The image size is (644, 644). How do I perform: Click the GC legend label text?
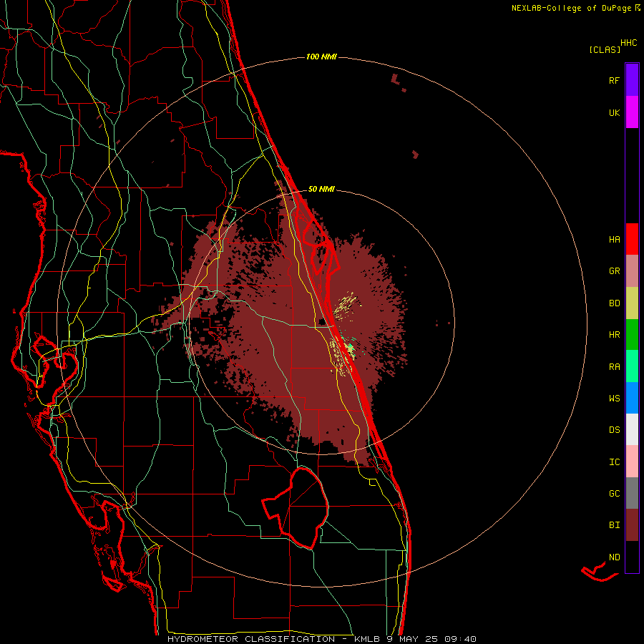click(x=615, y=494)
